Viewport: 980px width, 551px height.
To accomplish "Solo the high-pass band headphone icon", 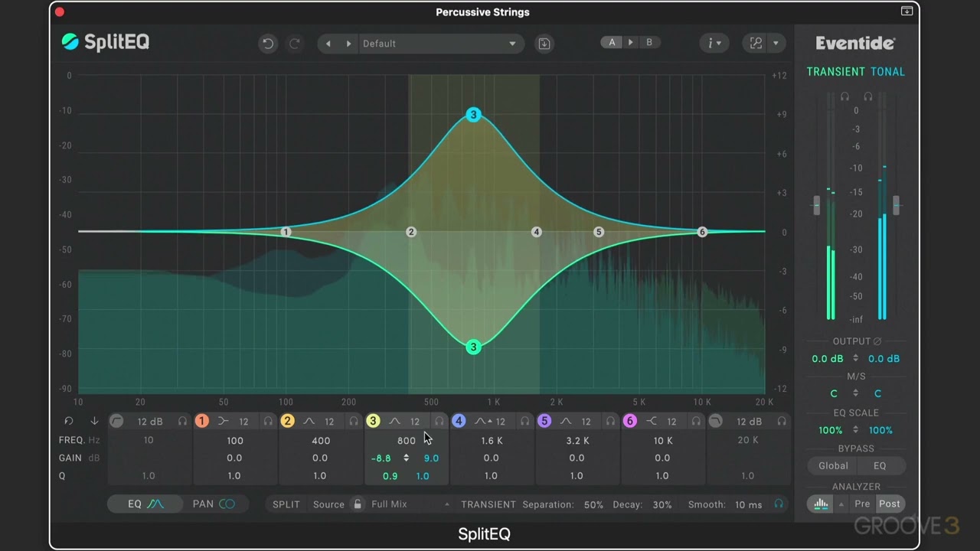I will (182, 421).
